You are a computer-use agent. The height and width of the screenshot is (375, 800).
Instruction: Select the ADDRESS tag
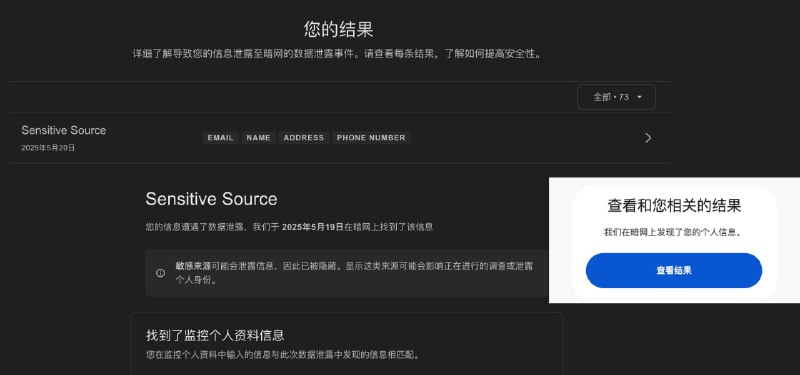(304, 138)
